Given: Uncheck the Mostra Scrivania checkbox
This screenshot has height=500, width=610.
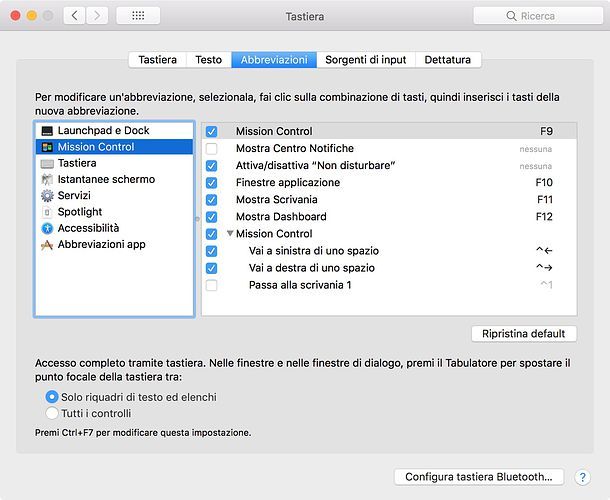Looking at the screenshot, I should pos(212,200).
